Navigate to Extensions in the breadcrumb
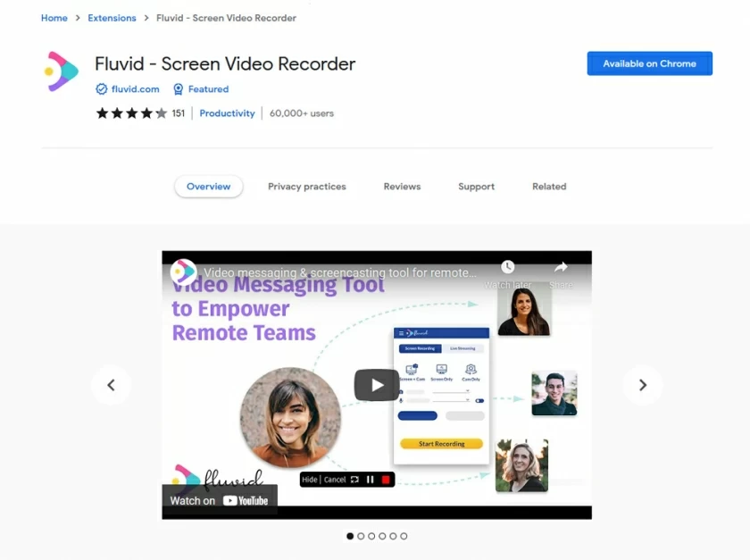 click(112, 18)
